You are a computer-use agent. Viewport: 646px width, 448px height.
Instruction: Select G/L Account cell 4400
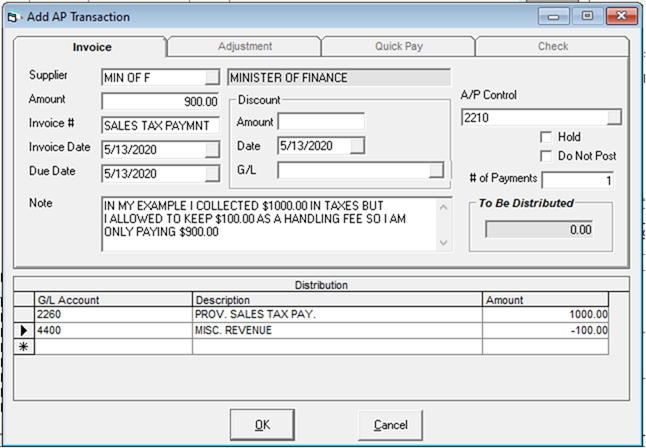coord(114,331)
